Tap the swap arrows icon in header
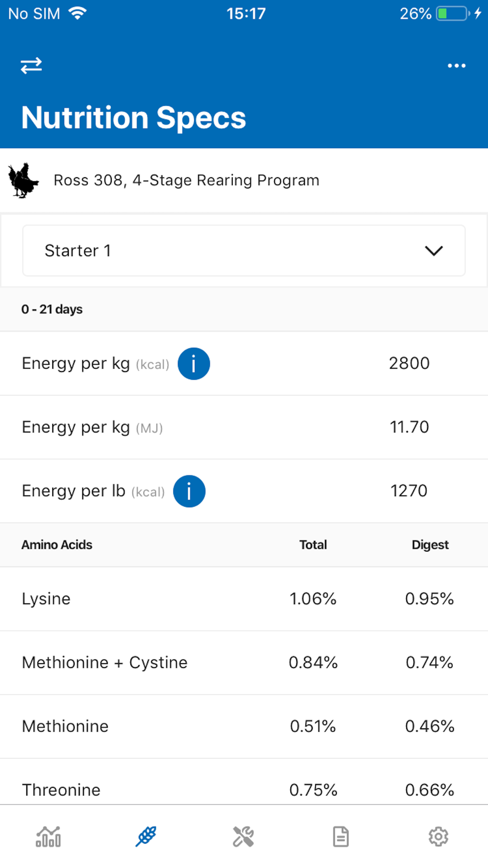The width and height of the screenshot is (488, 868). click(31, 65)
